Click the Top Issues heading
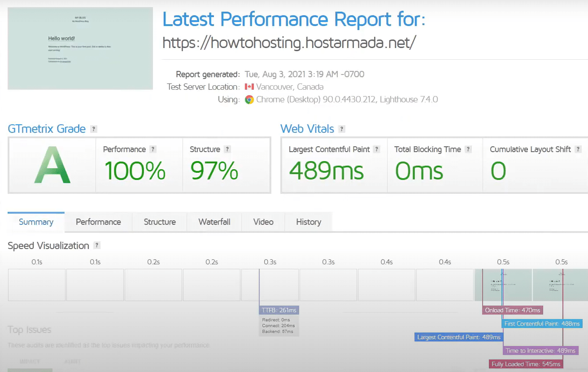Image resolution: width=588 pixels, height=372 pixels. [x=30, y=330]
